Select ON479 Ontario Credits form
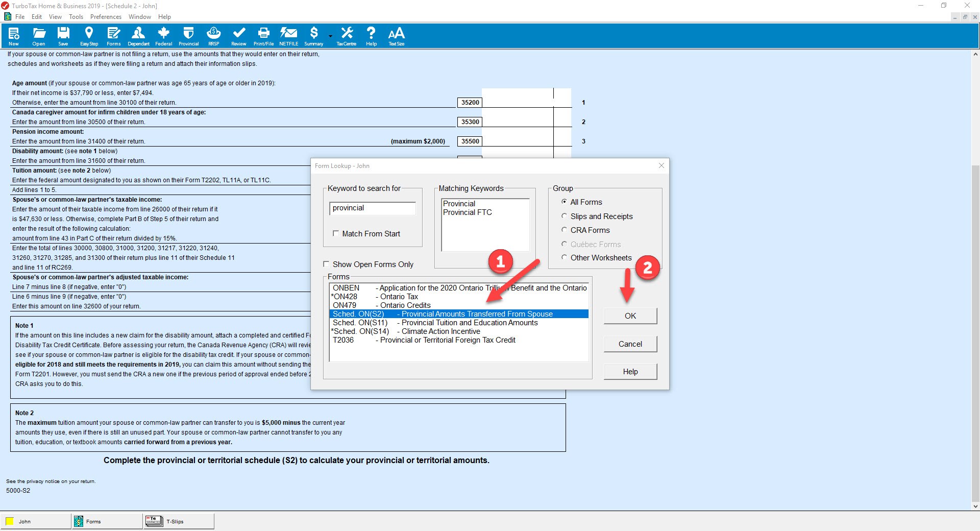 [459, 305]
